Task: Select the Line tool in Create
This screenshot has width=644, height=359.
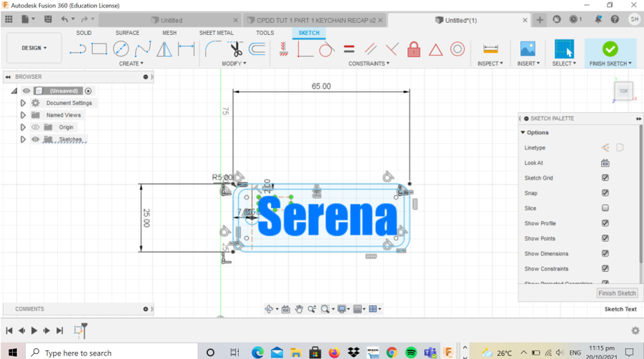Action: [78, 49]
